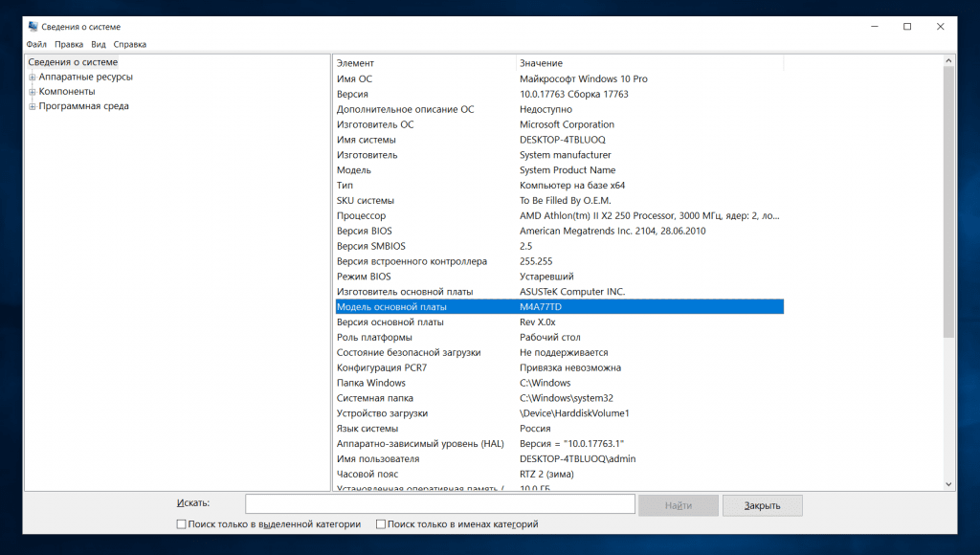980x555 pixels.
Task: Click the highlighted Модель основной платы row
Action: click(559, 307)
